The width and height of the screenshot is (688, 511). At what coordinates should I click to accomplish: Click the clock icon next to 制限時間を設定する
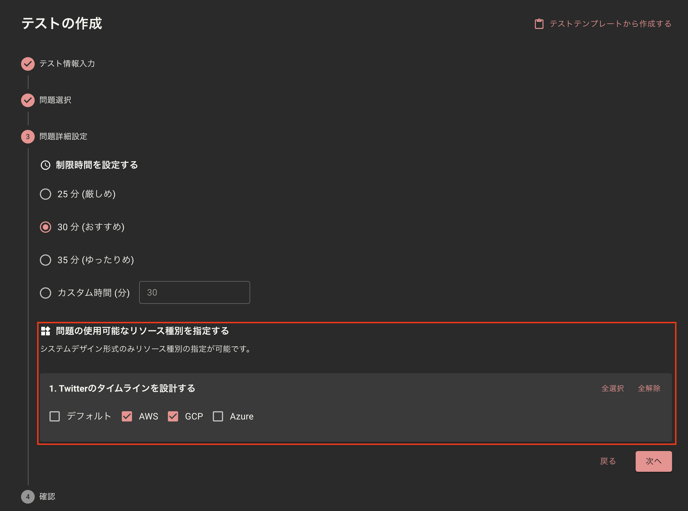45,165
